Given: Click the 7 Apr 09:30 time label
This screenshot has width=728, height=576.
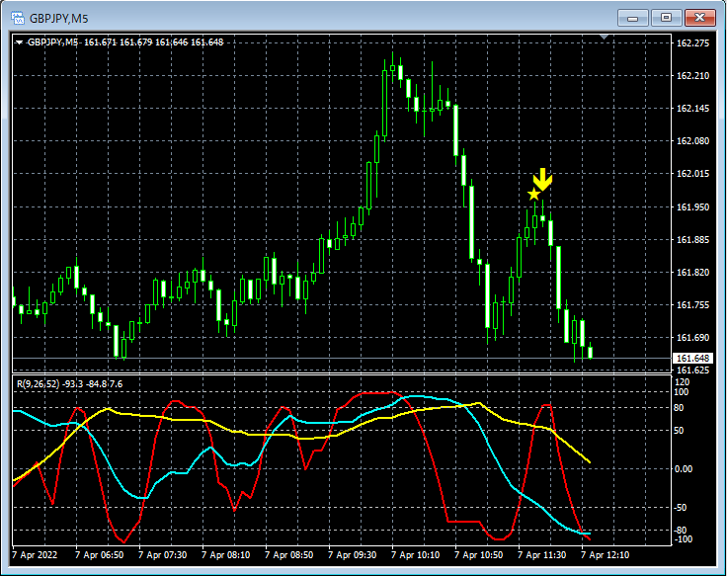Looking at the screenshot, I should (352, 555).
